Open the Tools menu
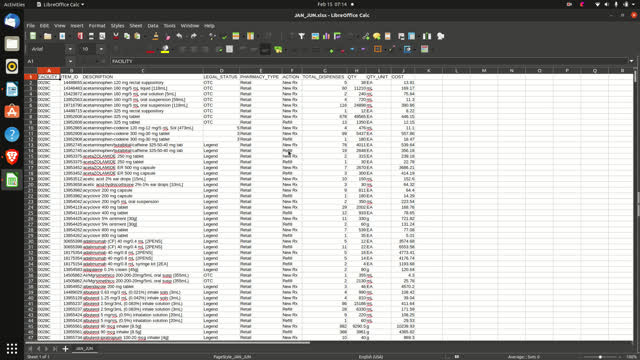 tap(169, 26)
